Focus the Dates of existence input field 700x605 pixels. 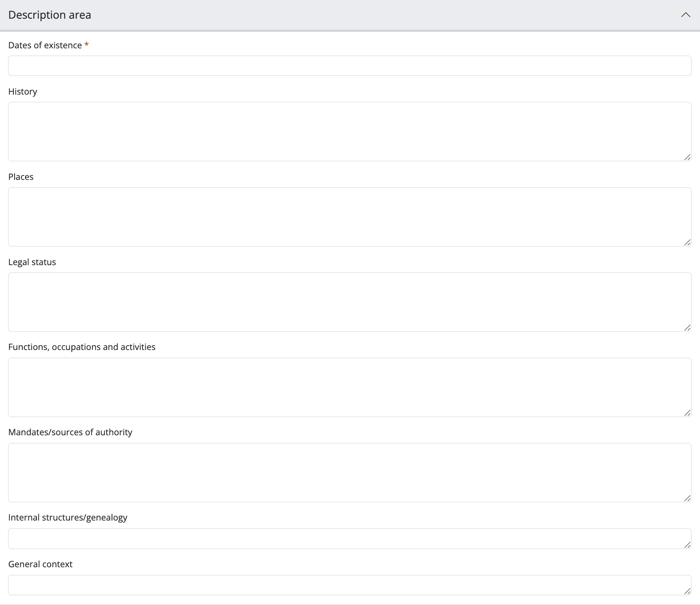(349, 66)
